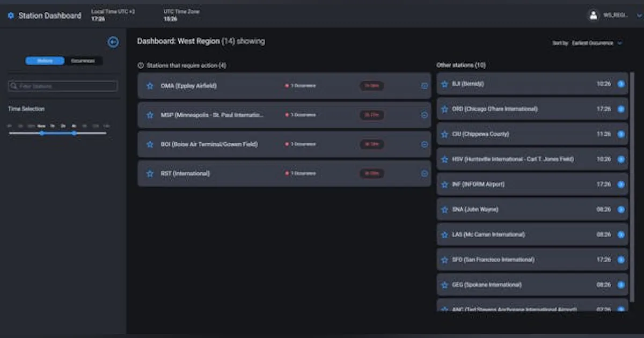Open HSV Huntsville blue arrow button
Viewport: 644px width, 338px height.
621,159
